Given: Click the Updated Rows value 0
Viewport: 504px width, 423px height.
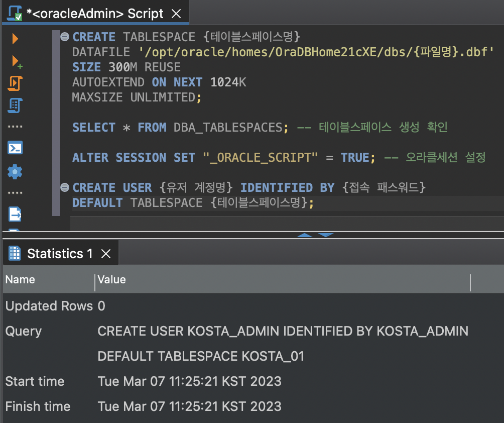Looking at the screenshot, I should point(101,306).
